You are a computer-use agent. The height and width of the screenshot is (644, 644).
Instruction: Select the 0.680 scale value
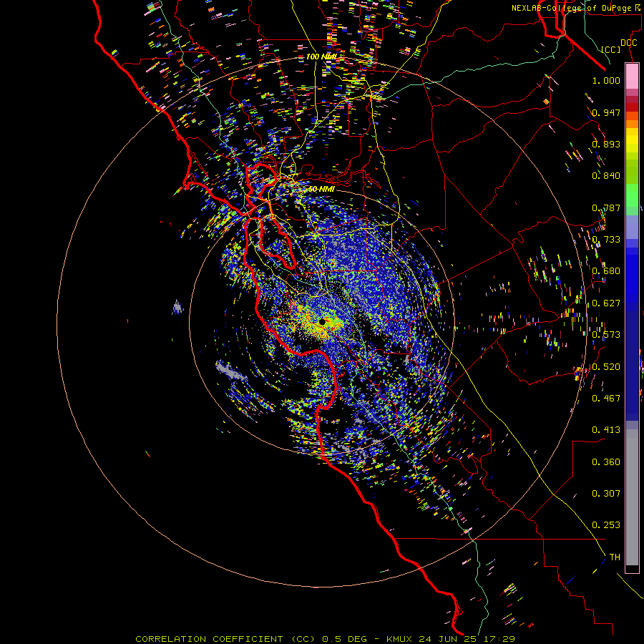click(x=606, y=271)
